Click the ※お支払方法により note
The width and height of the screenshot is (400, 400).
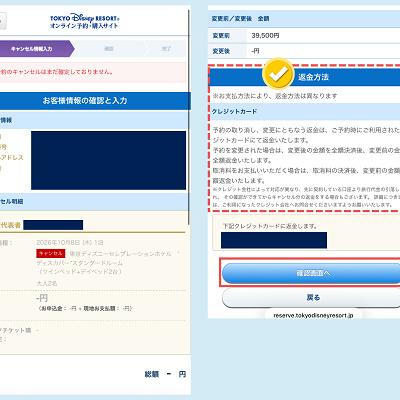pyautogui.click(x=275, y=96)
